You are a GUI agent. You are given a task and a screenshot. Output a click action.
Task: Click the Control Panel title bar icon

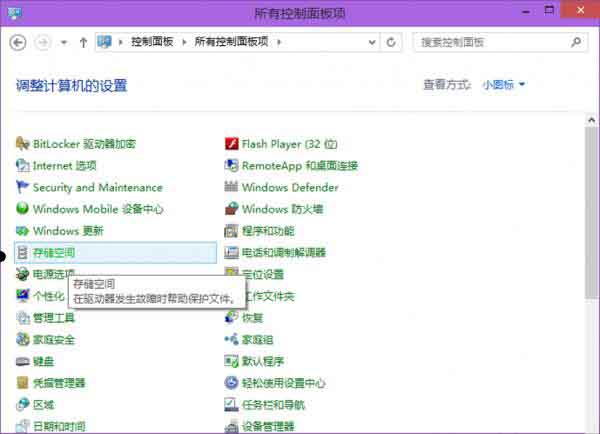point(15,13)
